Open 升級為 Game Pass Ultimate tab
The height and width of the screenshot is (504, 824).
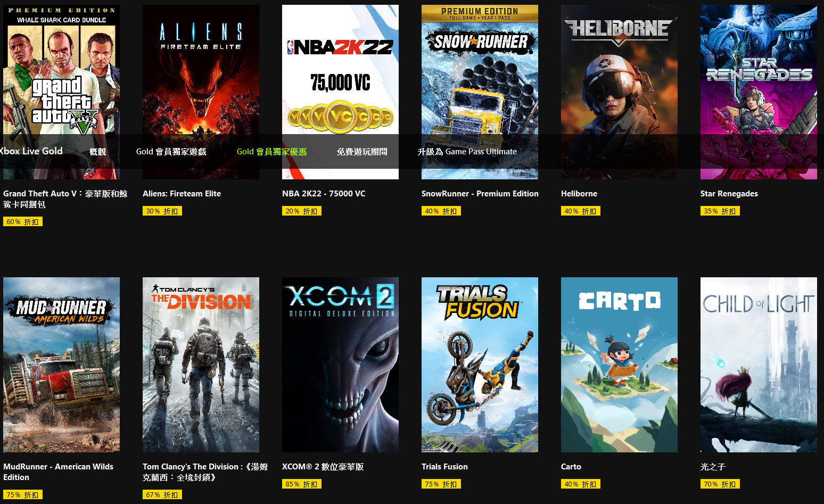coord(467,152)
